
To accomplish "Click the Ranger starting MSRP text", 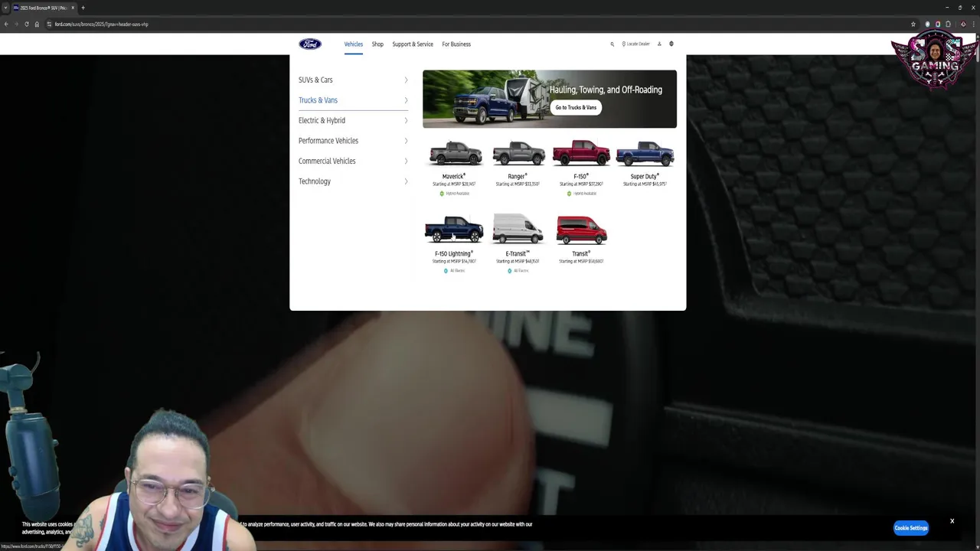I will (518, 184).
